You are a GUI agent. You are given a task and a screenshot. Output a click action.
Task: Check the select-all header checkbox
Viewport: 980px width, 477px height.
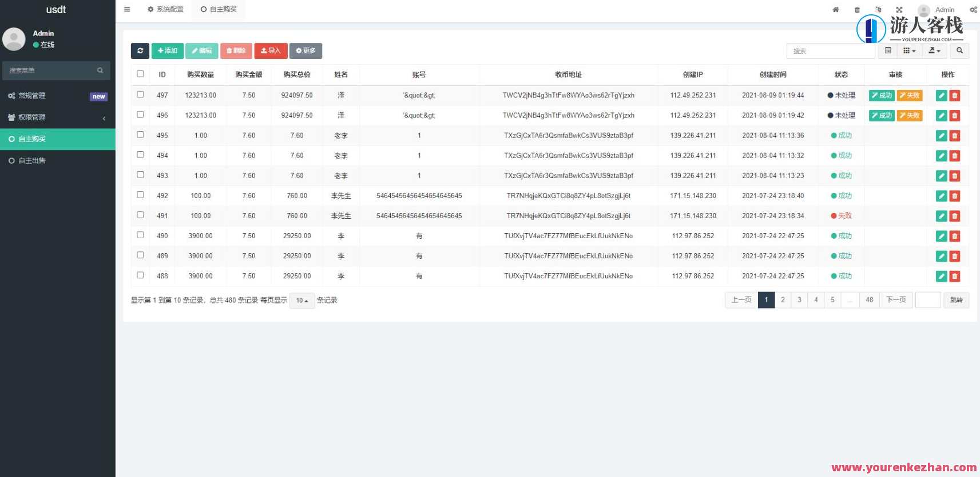[140, 74]
